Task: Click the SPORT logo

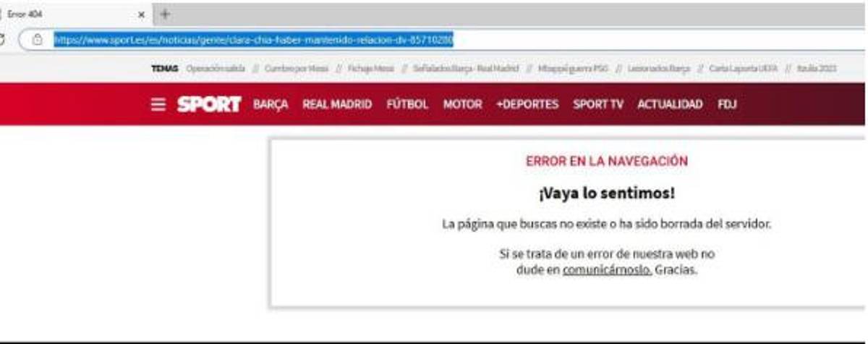Action: click(x=209, y=104)
